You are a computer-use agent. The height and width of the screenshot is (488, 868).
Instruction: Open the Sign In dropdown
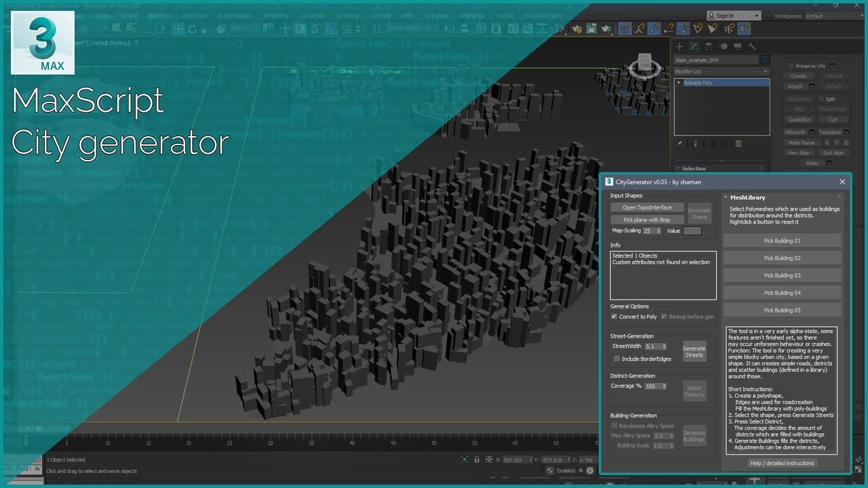tap(733, 16)
